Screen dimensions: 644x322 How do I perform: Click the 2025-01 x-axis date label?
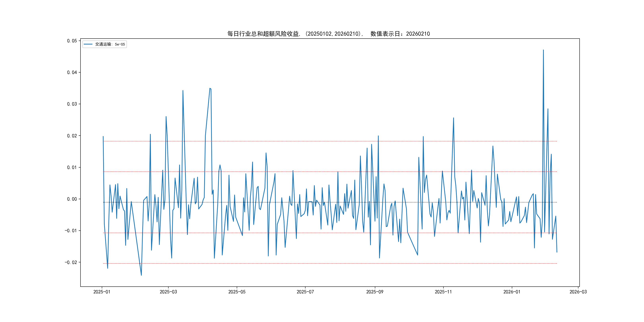(102, 292)
